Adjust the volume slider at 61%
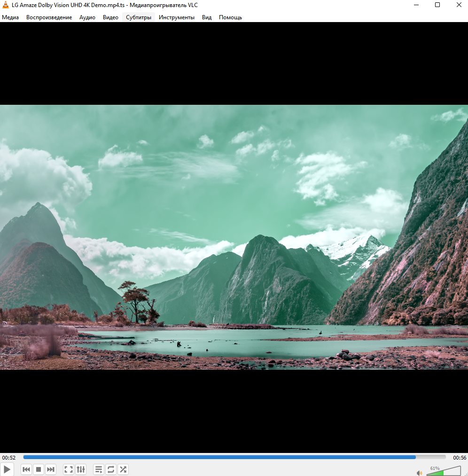The image size is (468, 476). (x=444, y=471)
